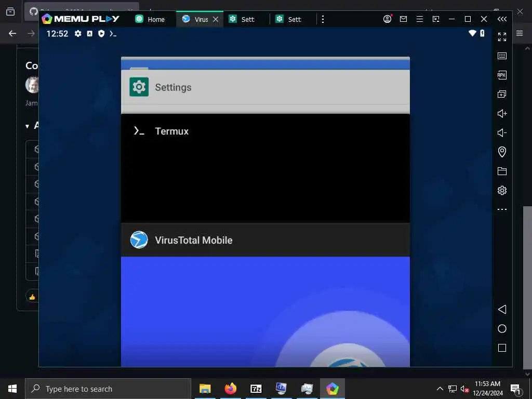The height and width of the screenshot is (399, 532).
Task: Click the Android battery status icon
Action: [482, 33]
